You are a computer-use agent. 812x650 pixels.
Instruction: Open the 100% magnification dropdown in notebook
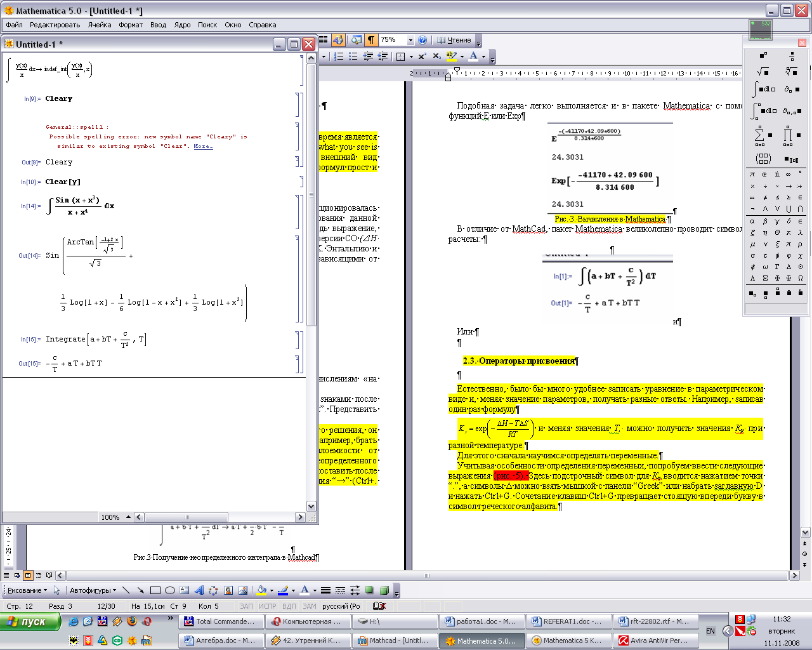tap(129, 517)
